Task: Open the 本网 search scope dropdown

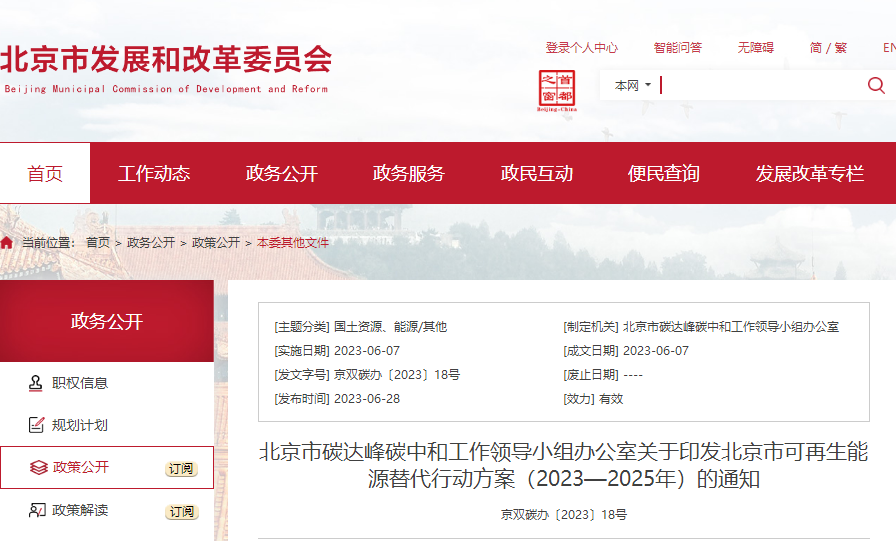Action: [x=632, y=86]
